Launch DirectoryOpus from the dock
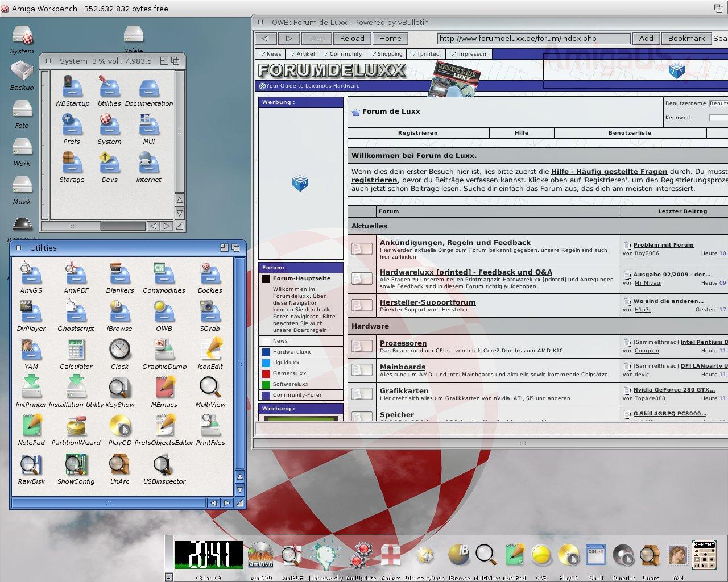 coord(425,556)
